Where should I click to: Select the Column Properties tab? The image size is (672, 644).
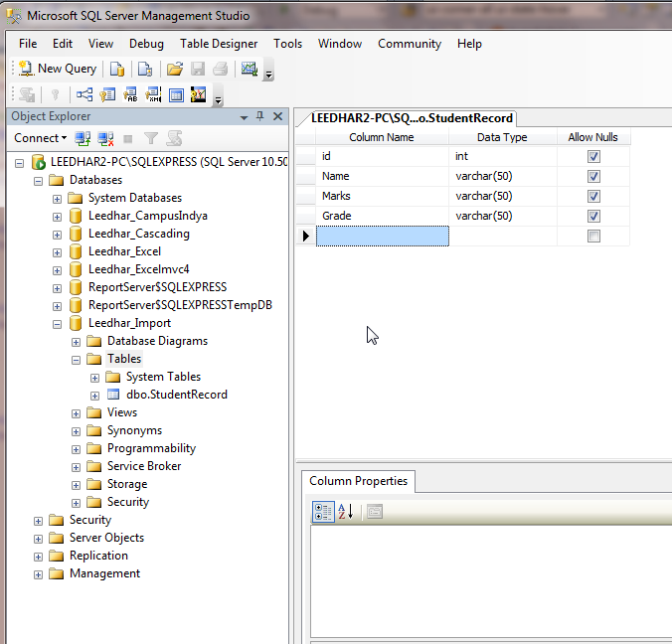(358, 481)
